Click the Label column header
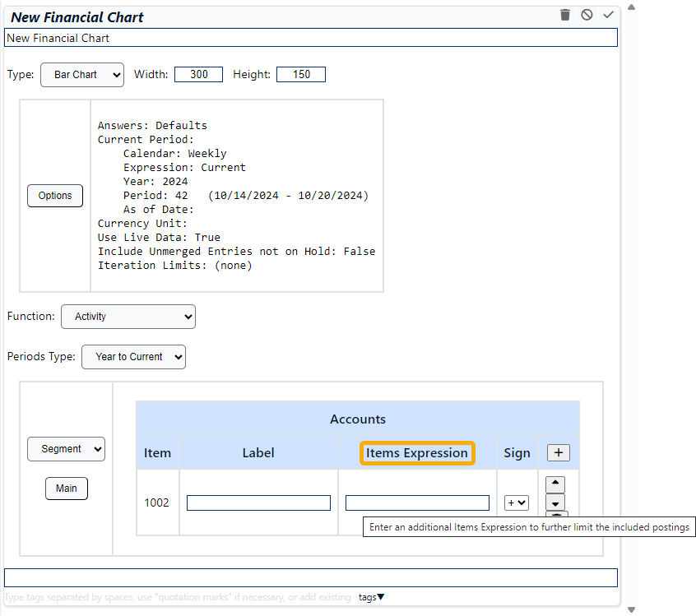 tap(258, 452)
